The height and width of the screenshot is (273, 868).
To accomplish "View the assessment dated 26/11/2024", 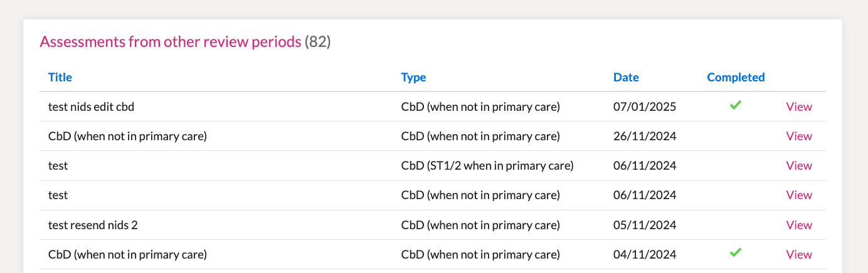I will pos(799,136).
